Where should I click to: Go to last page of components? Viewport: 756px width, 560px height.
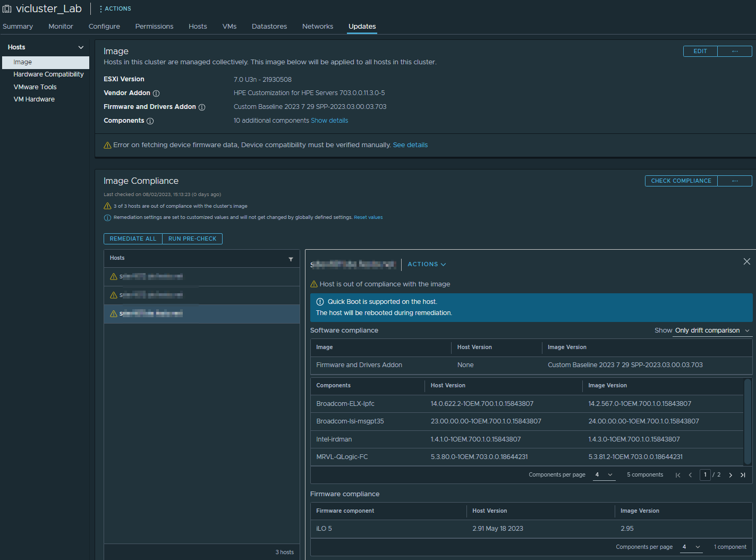[743, 475]
